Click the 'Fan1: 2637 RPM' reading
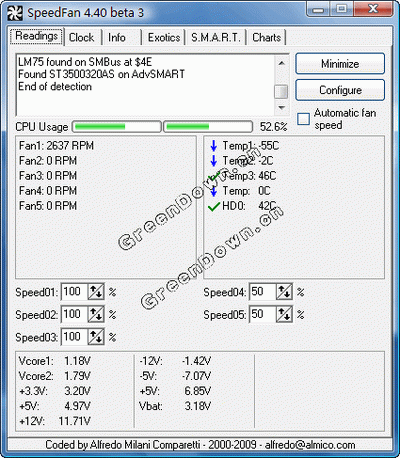 (x=56, y=146)
